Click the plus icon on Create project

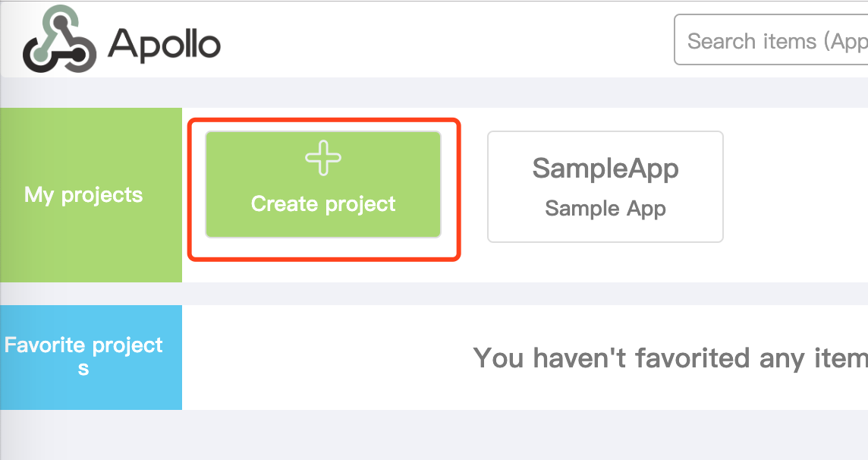click(x=323, y=158)
